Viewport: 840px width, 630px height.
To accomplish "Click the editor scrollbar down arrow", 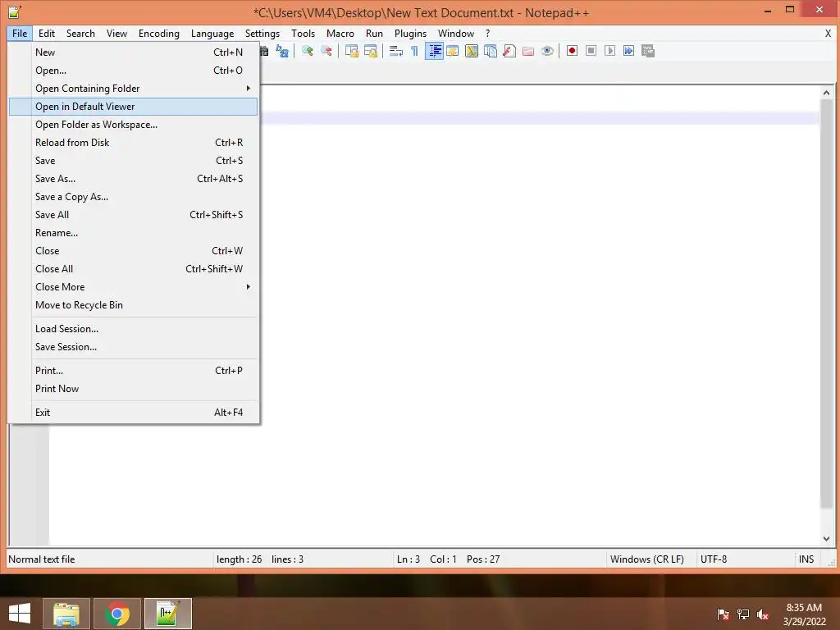I will tap(826, 539).
